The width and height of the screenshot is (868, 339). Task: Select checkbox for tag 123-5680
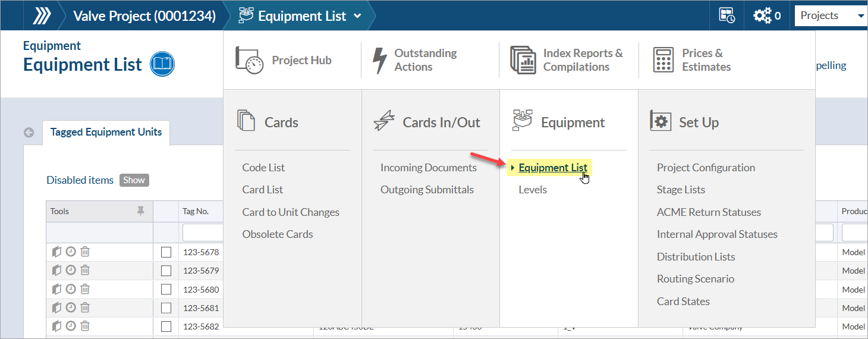tap(166, 290)
